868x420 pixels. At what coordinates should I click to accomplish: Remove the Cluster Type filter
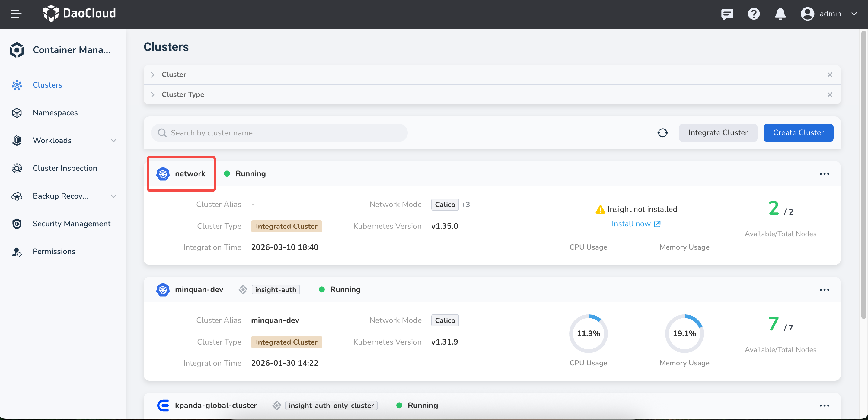(x=830, y=95)
